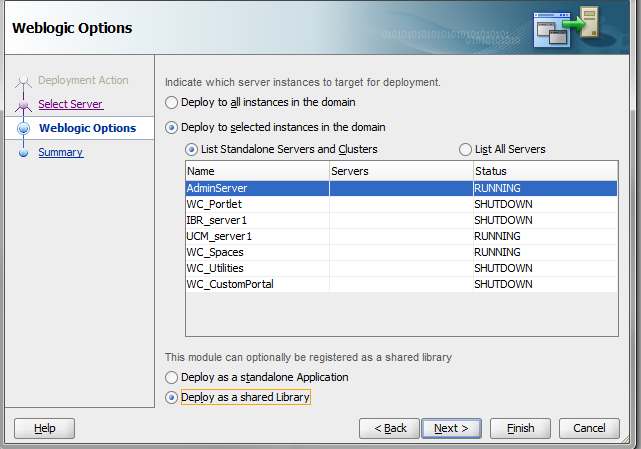
Task: Click the Weblogic Options step node icon
Action: [23, 128]
